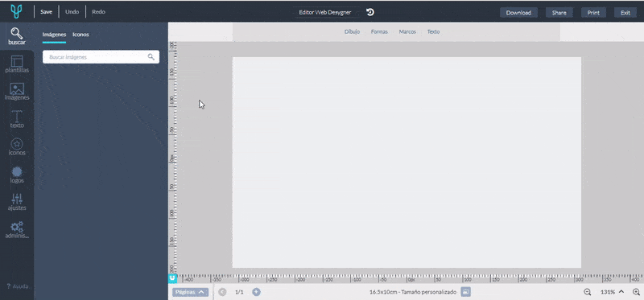This screenshot has width=644, height=300.
Task: Select the texto tool icon
Action: pyautogui.click(x=17, y=119)
